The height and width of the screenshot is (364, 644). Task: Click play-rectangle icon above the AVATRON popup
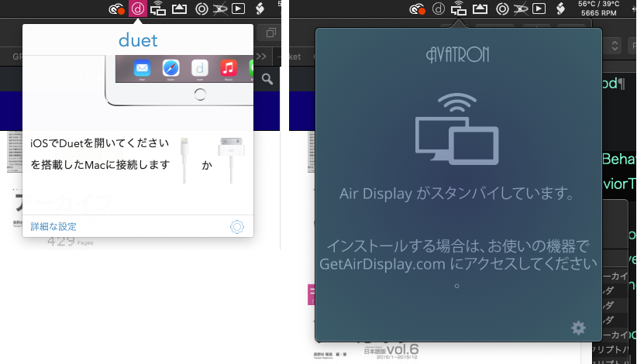539,9
